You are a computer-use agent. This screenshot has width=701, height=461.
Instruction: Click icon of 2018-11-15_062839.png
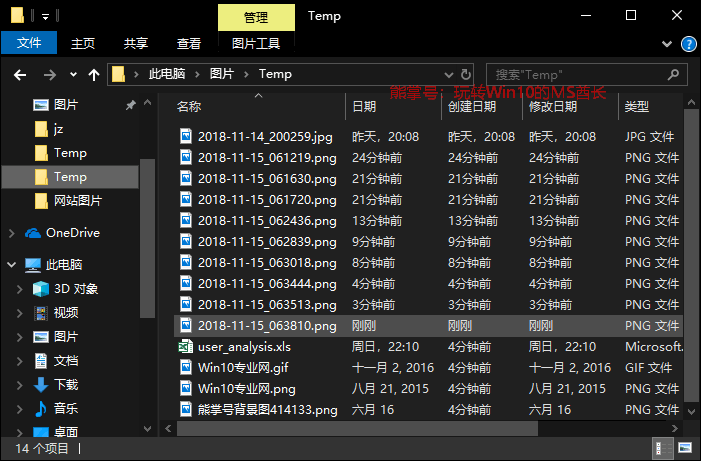(186, 241)
